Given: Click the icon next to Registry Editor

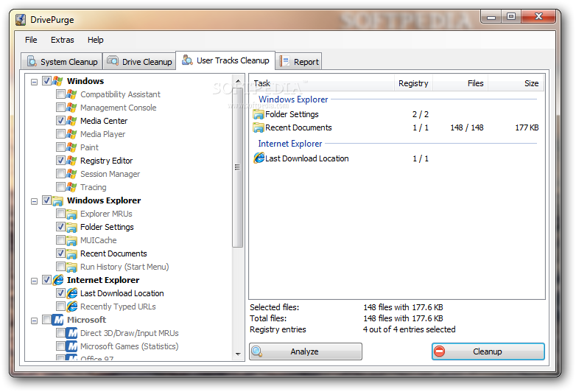Looking at the screenshot, I should 71,161.
